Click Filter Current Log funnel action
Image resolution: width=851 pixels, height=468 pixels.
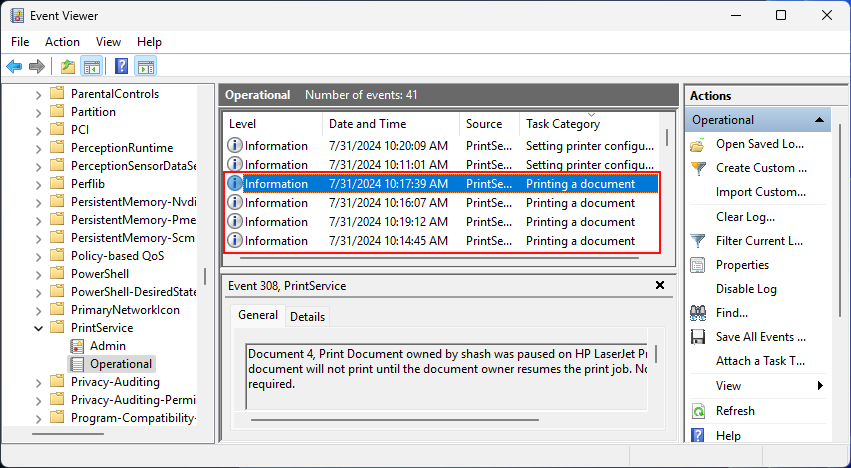pos(760,241)
